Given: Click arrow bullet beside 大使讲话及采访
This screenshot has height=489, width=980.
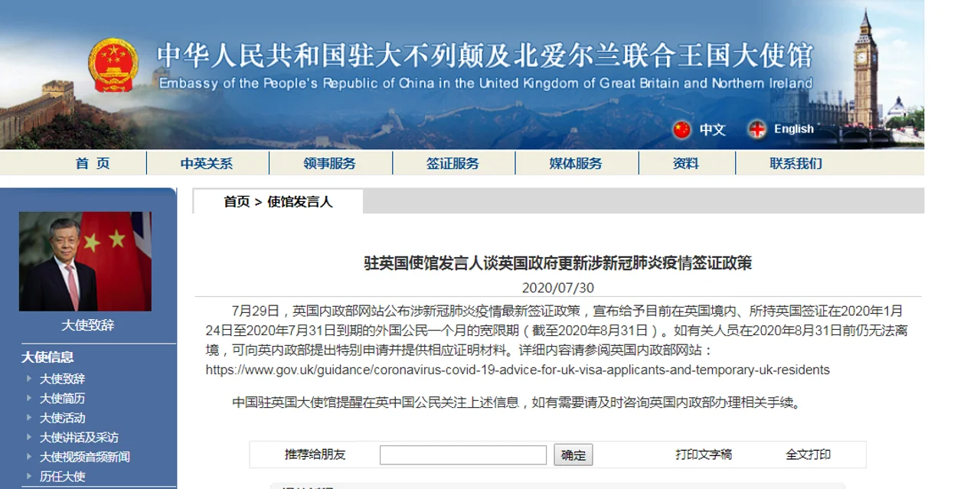Looking at the screenshot, I should click(29, 437).
